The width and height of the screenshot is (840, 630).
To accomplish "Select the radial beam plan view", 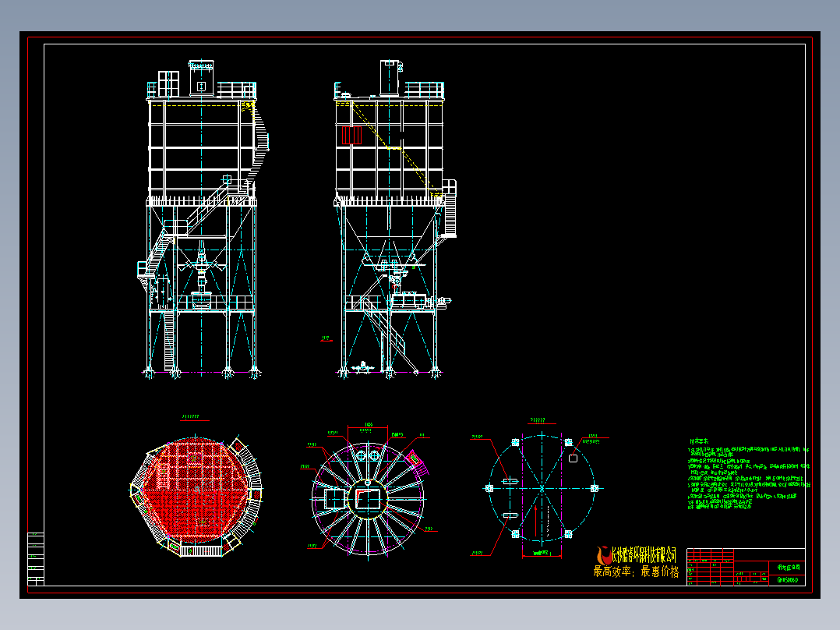I will (369, 497).
